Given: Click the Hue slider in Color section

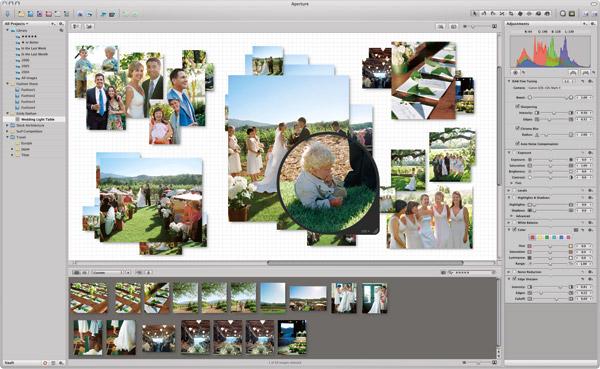Looking at the screenshot, I should click(x=550, y=246).
